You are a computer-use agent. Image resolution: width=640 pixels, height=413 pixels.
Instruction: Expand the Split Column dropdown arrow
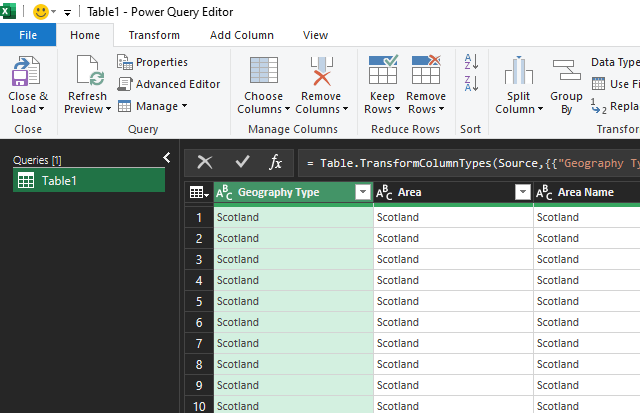(x=540, y=109)
